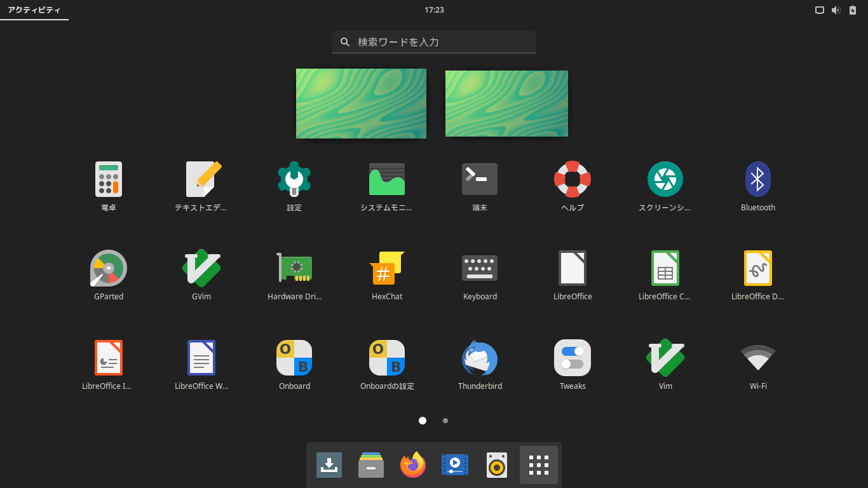Screen dimensions: 868x488
Task: Open the Bluetooth app icon
Action: tap(758, 179)
